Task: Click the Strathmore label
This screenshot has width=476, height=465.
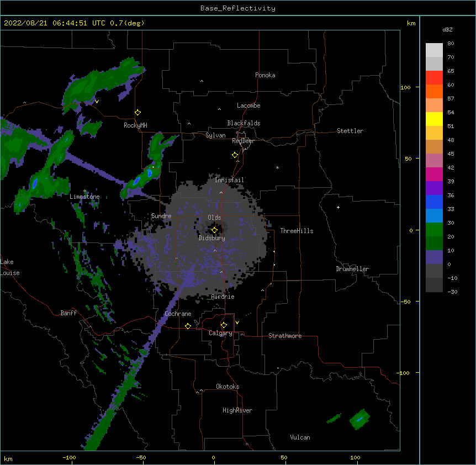Action: [285, 336]
